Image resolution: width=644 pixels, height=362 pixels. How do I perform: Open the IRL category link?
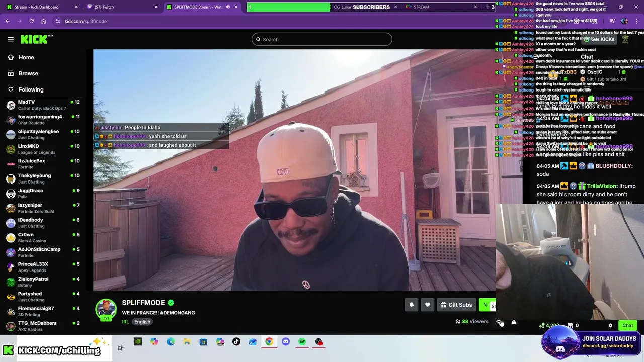125,322
